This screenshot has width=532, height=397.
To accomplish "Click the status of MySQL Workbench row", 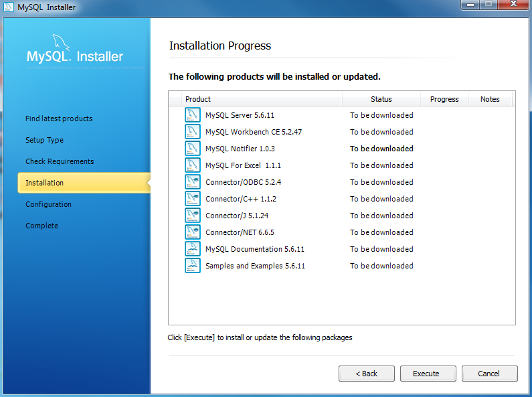I will [381, 132].
